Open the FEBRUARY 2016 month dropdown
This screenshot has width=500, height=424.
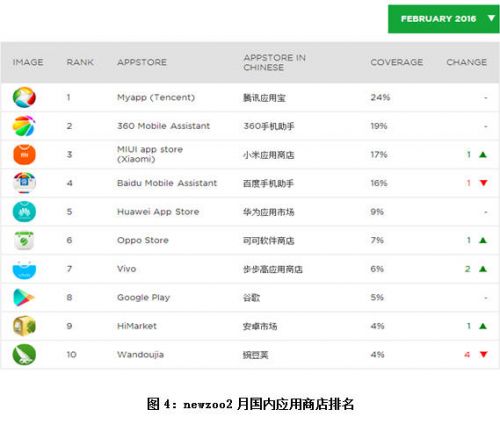coord(443,19)
